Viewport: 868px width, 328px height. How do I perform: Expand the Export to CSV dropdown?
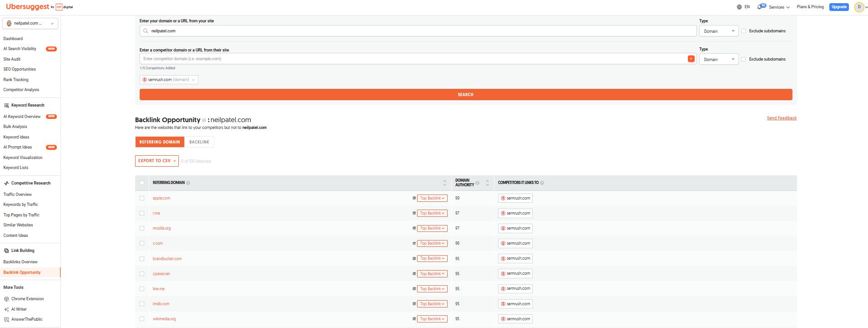[x=157, y=161]
